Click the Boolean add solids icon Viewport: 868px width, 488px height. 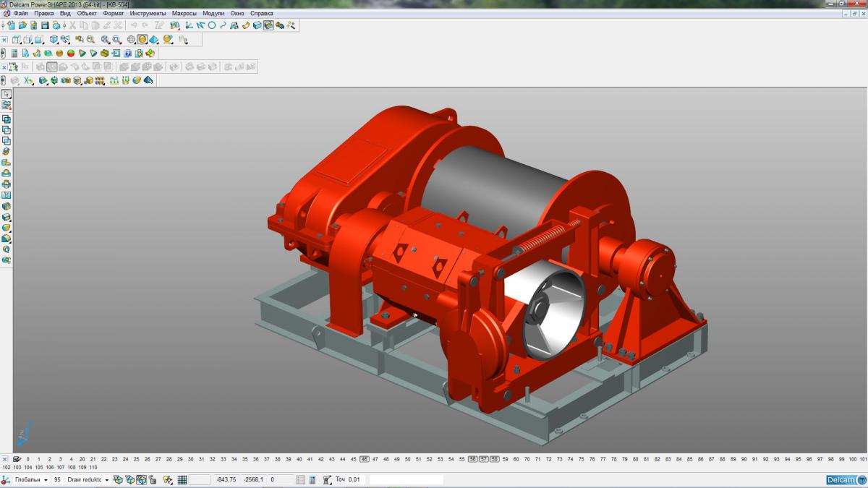[x=7, y=119]
